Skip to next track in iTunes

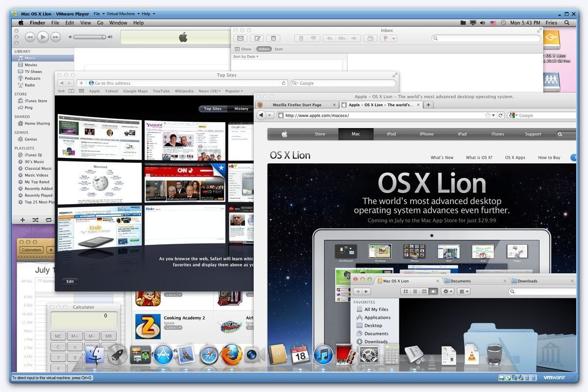tap(55, 37)
